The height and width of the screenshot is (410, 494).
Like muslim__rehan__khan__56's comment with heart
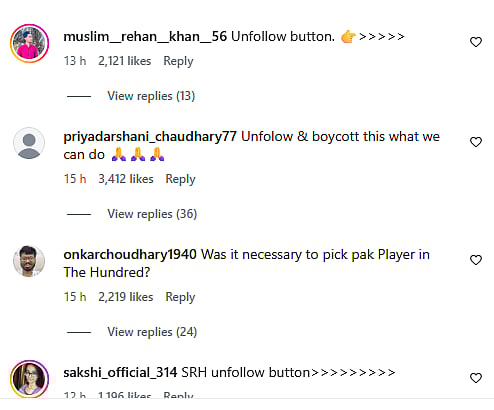coord(476,42)
